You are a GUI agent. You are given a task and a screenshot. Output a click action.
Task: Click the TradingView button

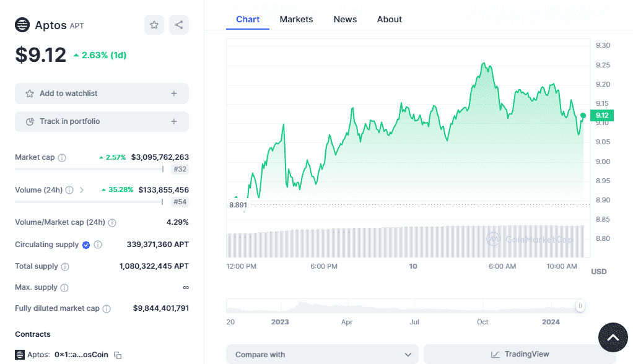tap(520, 354)
